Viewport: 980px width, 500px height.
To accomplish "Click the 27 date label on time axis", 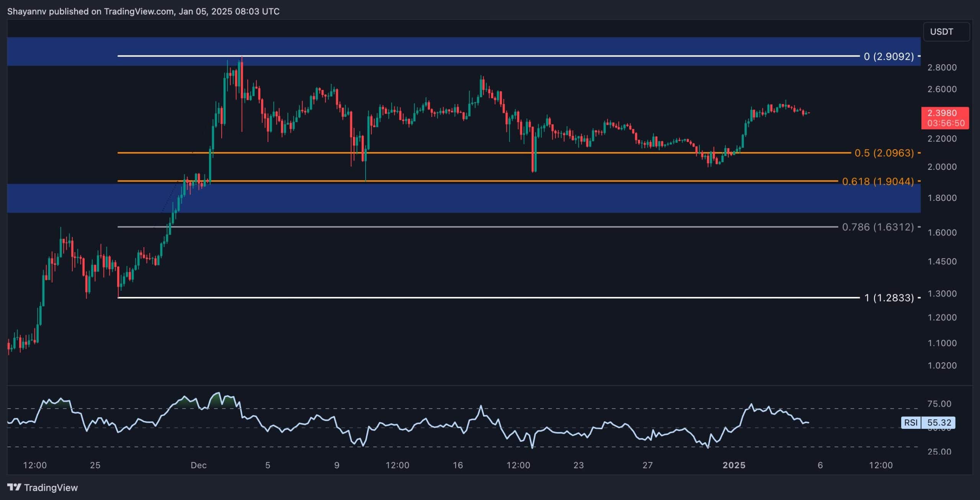I will click(x=647, y=466).
